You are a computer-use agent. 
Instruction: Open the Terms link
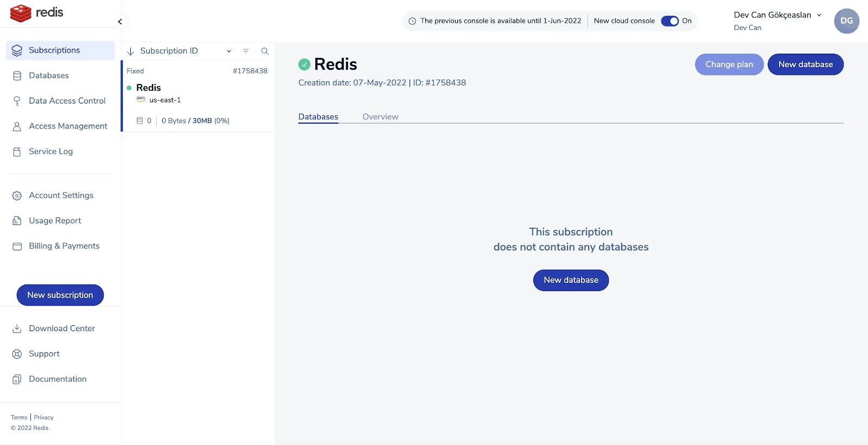pyautogui.click(x=19, y=417)
